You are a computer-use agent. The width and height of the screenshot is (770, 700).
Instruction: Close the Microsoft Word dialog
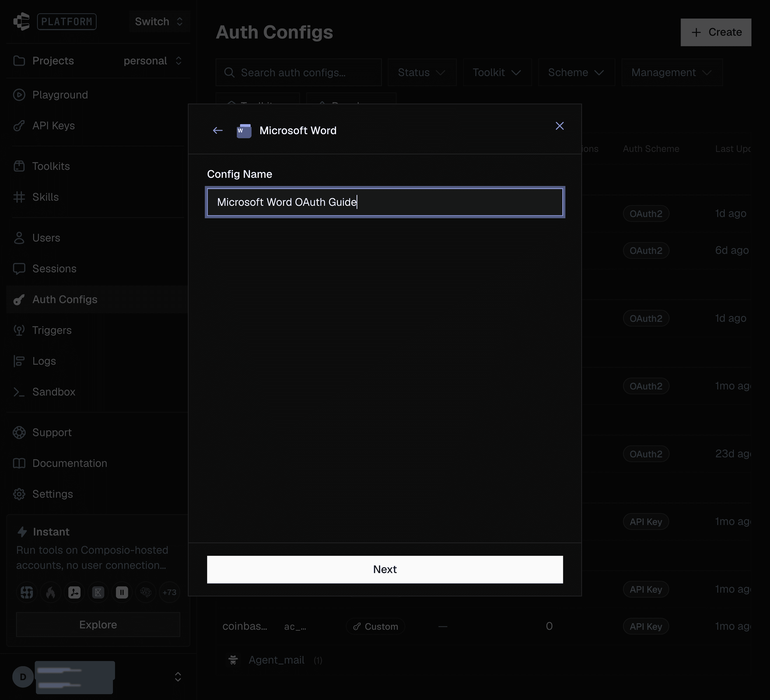click(x=560, y=126)
